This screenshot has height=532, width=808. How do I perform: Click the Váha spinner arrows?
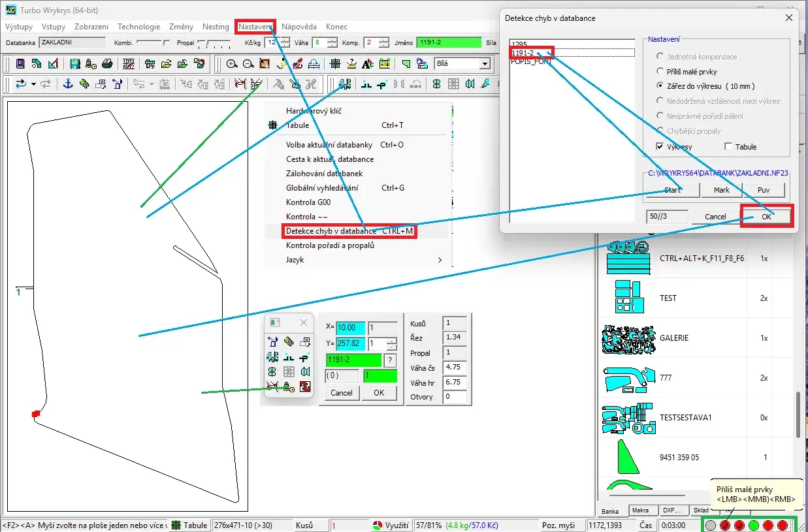(332, 42)
